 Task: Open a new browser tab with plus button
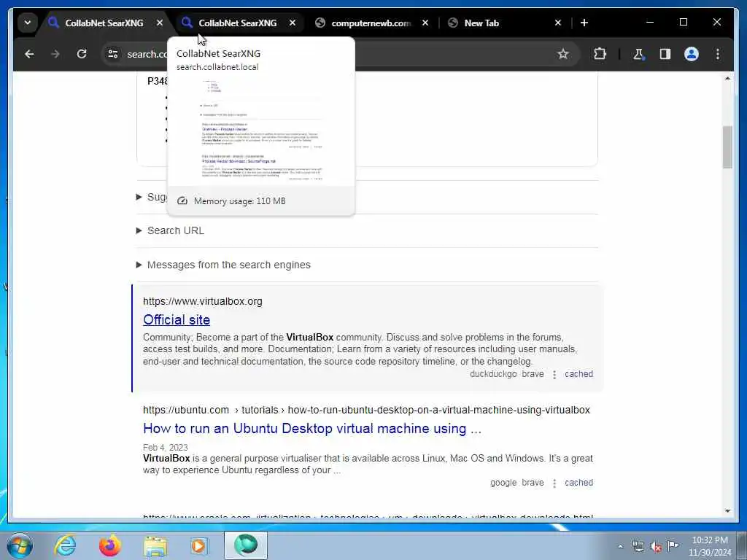coord(584,23)
